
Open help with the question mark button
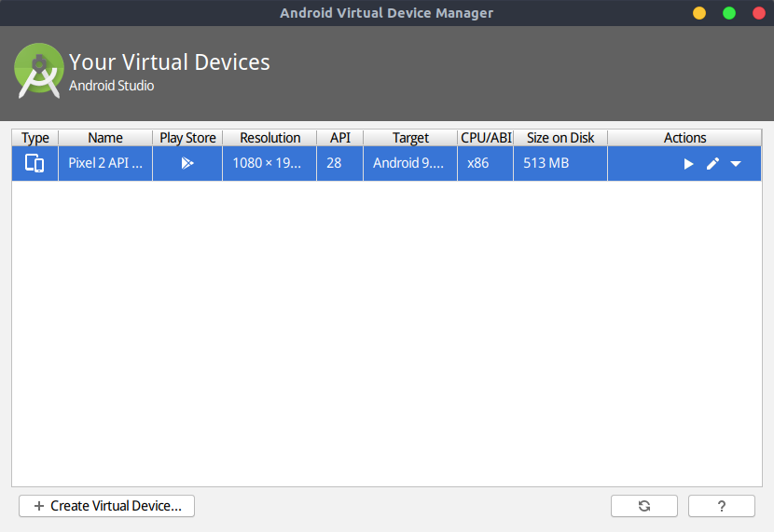tap(722, 506)
